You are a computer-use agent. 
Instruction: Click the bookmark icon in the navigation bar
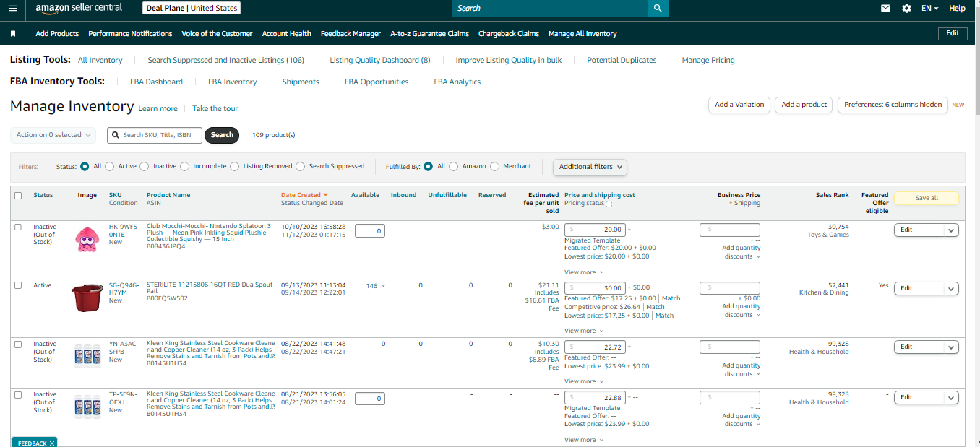point(13,34)
